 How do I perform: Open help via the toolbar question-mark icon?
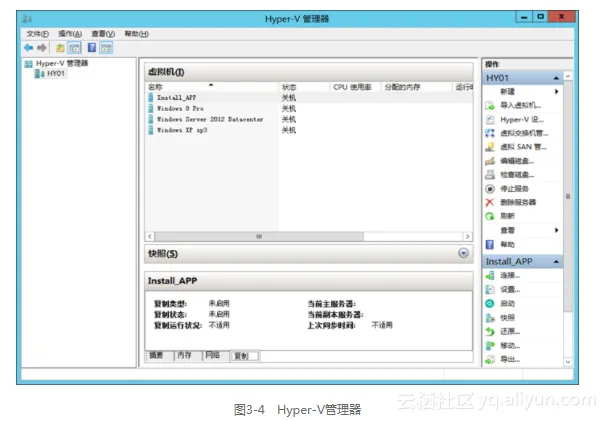tap(92, 48)
